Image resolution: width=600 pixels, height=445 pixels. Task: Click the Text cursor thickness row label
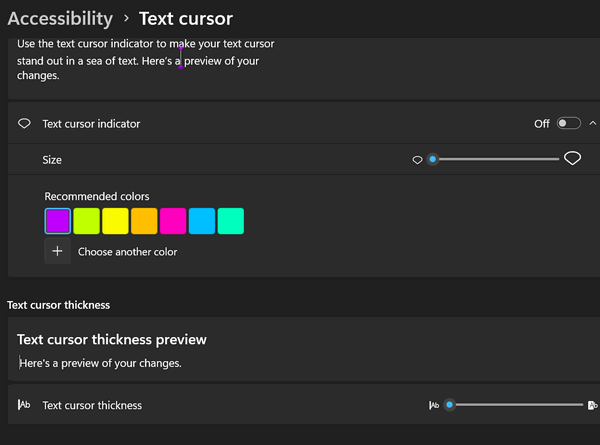(92, 405)
